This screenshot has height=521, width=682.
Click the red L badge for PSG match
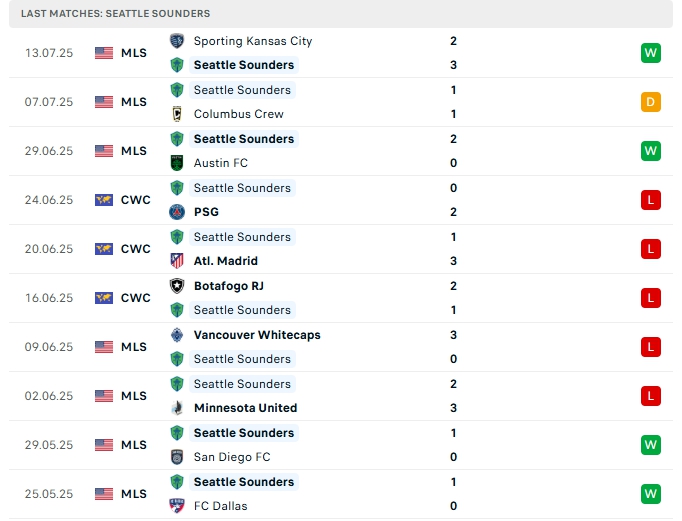click(652, 200)
